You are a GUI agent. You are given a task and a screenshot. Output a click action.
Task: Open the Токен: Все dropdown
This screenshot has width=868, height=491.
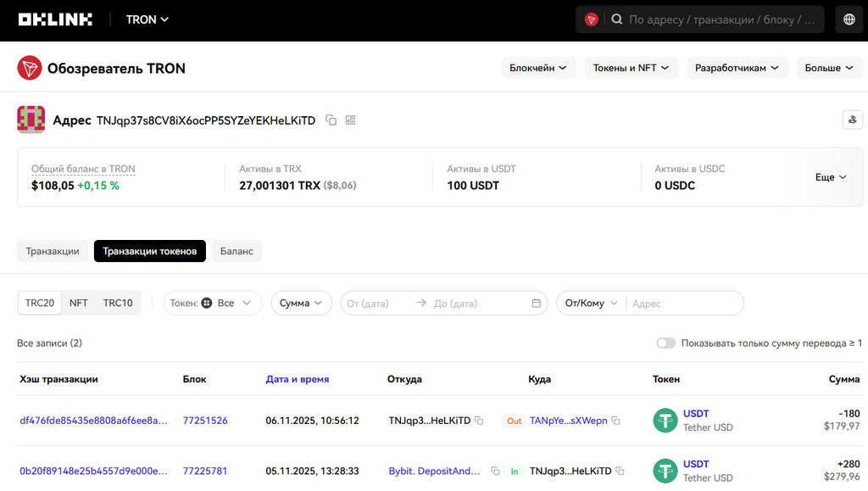[x=213, y=303]
